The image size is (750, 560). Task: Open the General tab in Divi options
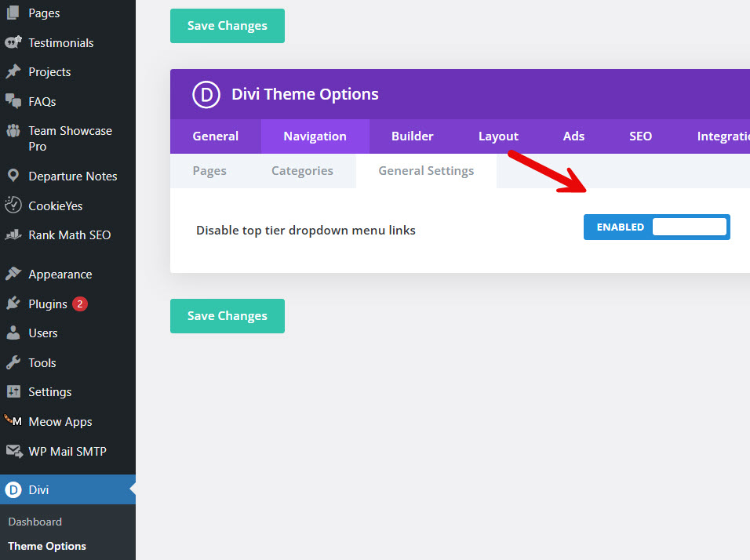coord(215,136)
